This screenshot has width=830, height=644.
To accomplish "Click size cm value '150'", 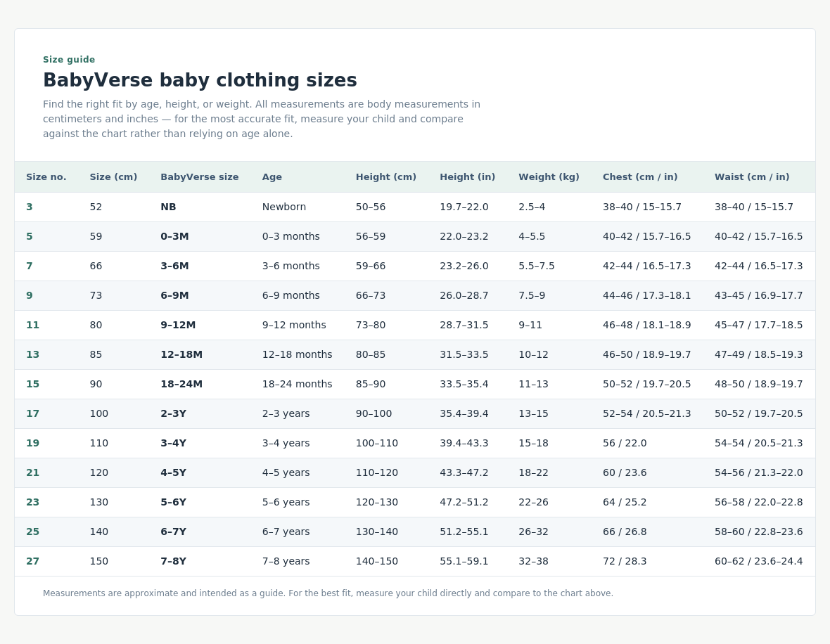I will coord(99,562).
